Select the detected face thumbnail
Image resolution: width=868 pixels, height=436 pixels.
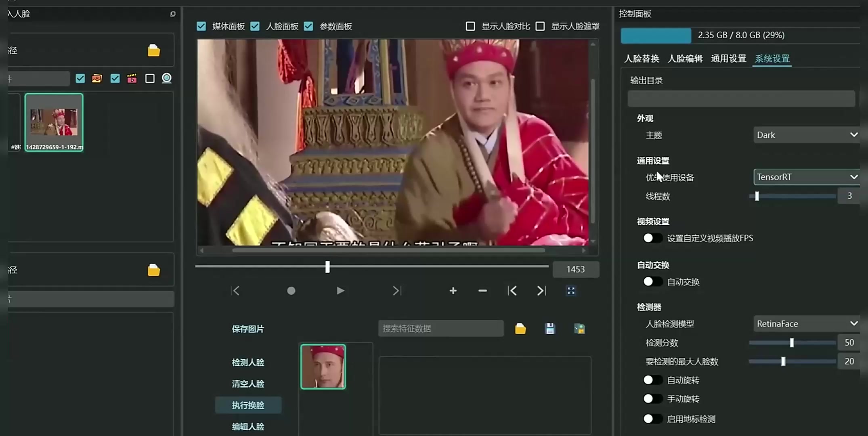tap(323, 367)
